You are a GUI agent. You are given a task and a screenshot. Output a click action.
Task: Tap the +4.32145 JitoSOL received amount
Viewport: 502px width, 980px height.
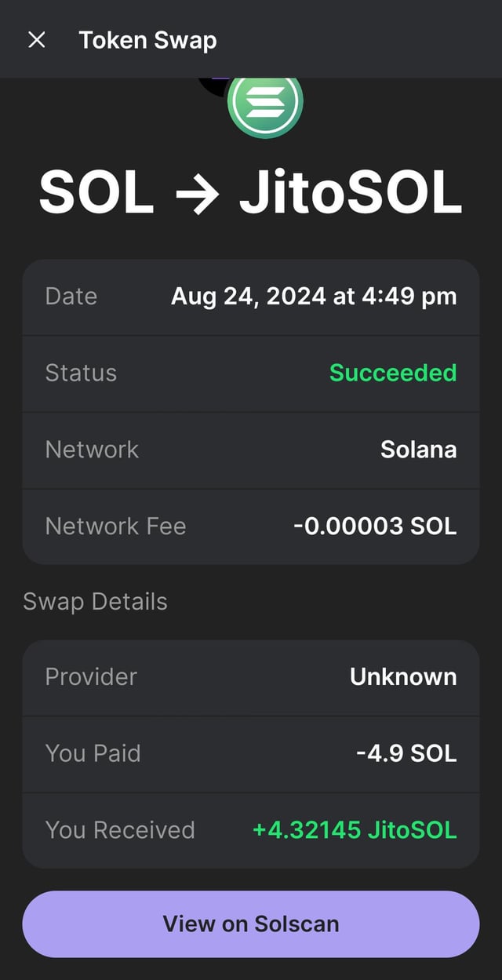tap(355, 830)
